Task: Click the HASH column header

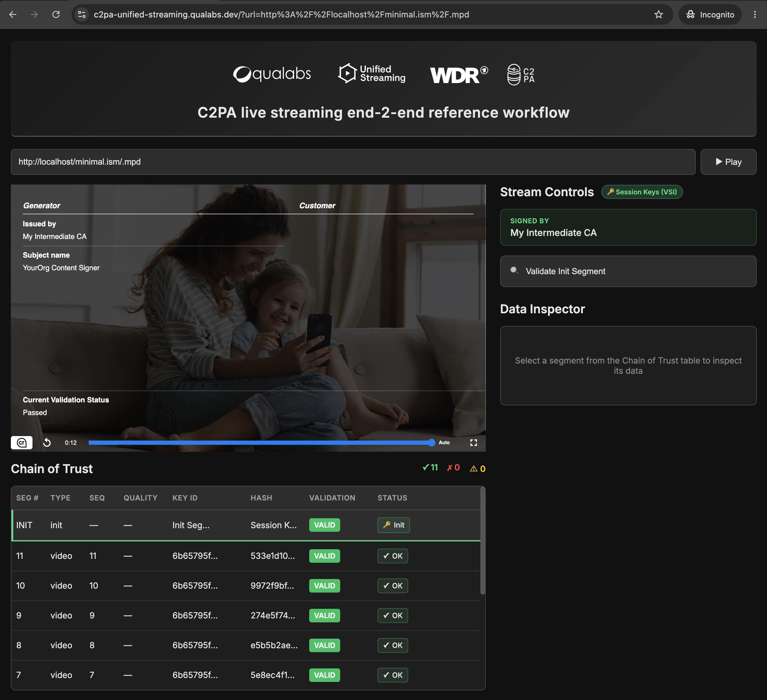Action: coord(261,498)
